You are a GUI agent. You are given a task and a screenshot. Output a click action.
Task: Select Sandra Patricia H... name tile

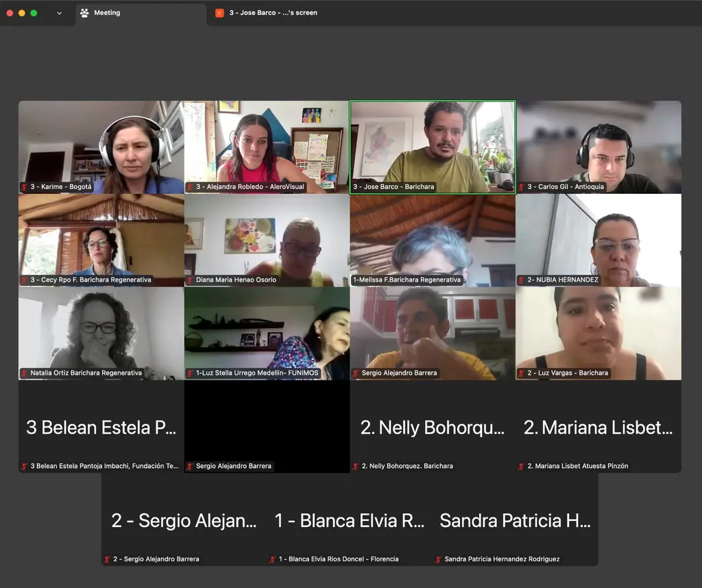516,519
